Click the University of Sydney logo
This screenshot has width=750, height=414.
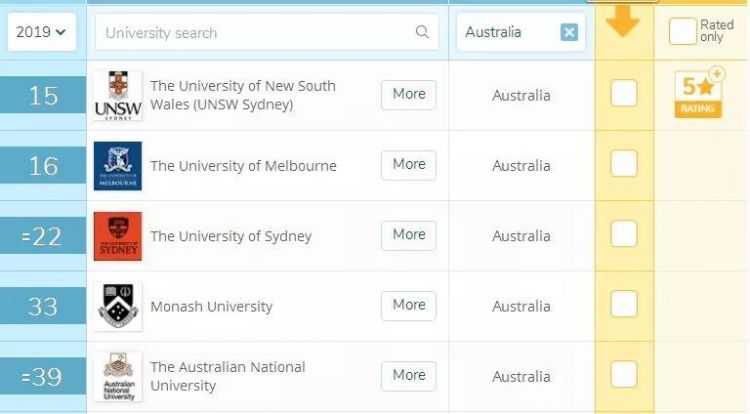(x=118, y=236)
